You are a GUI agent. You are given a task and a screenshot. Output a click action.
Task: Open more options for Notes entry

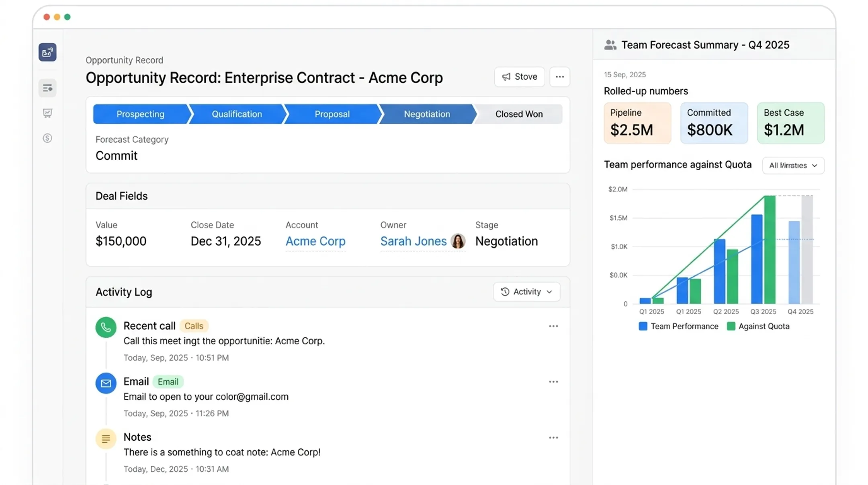click(x=553, y=438)
